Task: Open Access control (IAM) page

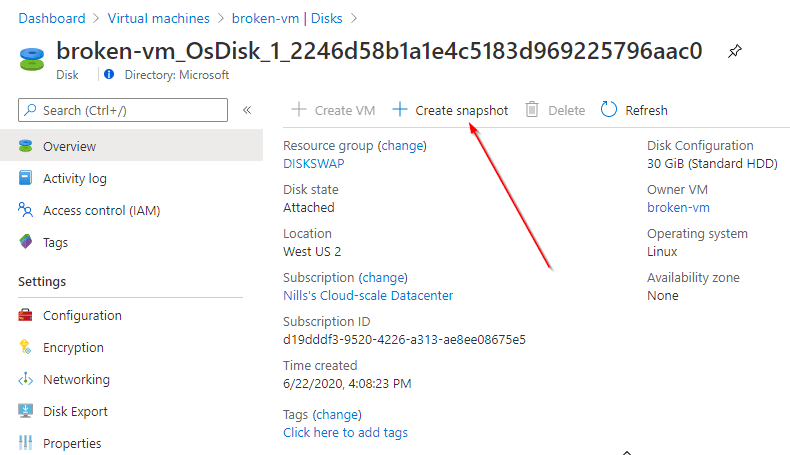Action: point(101,210)
